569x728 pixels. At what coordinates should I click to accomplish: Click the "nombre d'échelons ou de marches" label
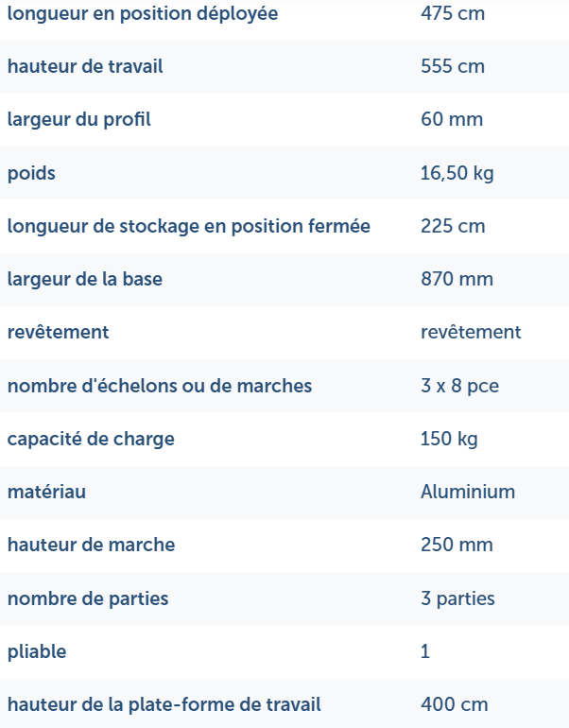tap(160, 386)
